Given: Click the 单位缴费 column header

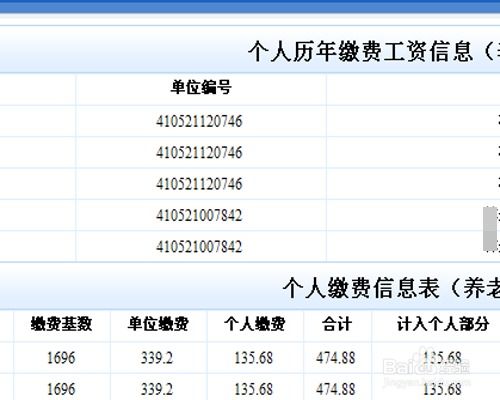Looking at the screenshot, I should click(x=158, y=324).
